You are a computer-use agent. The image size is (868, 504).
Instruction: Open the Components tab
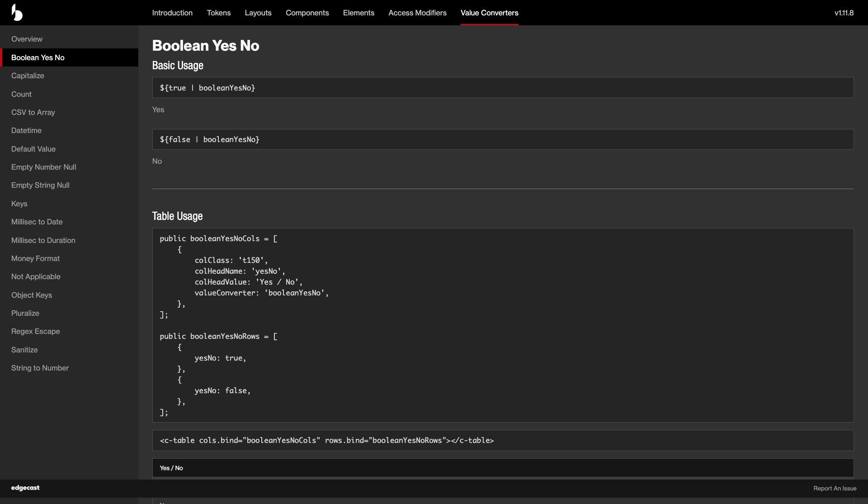(307, 13)
